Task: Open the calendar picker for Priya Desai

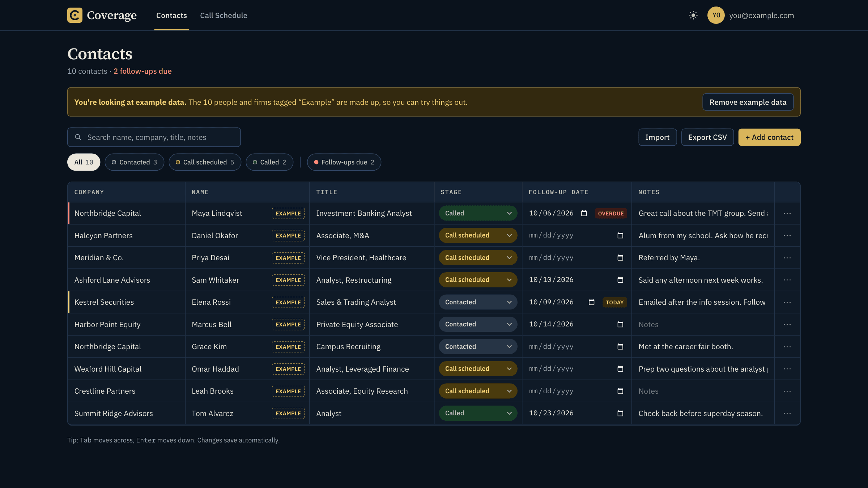Action: point(620,258)
